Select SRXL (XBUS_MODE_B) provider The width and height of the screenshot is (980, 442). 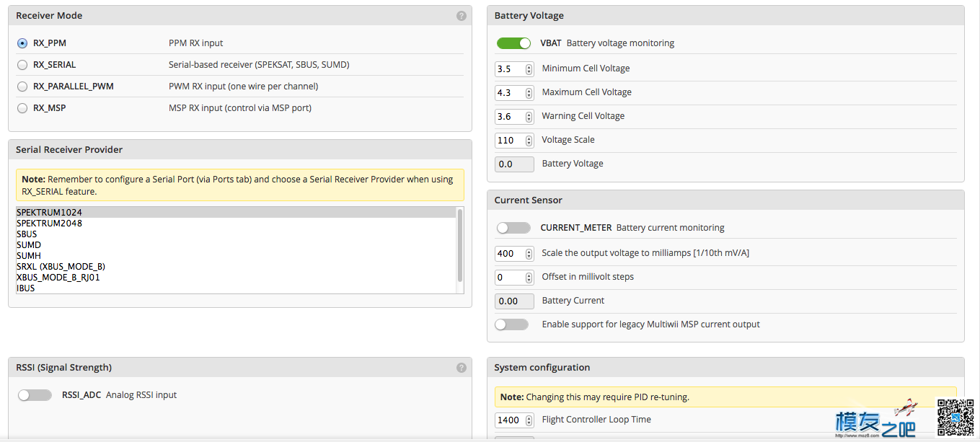click(x=236, y=267)
